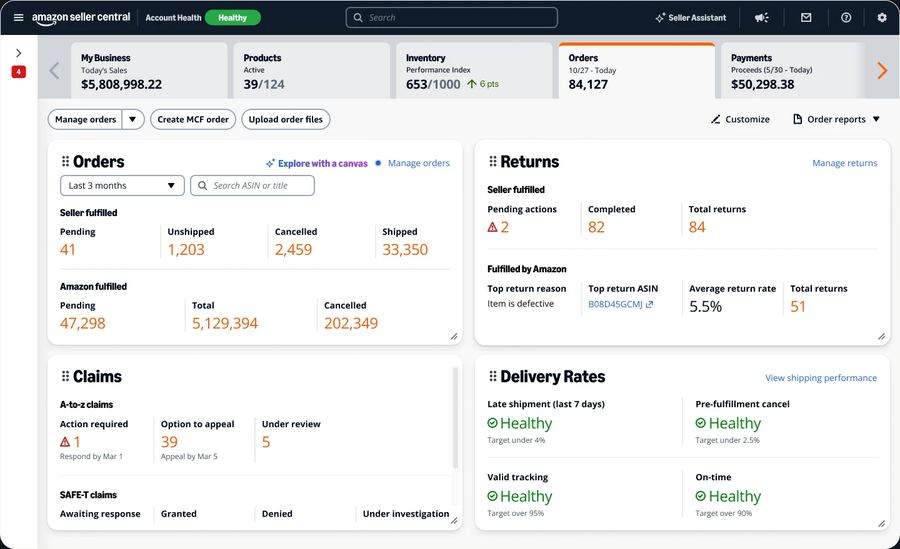Click the green up arrow by 6 pts

[472, 84]
